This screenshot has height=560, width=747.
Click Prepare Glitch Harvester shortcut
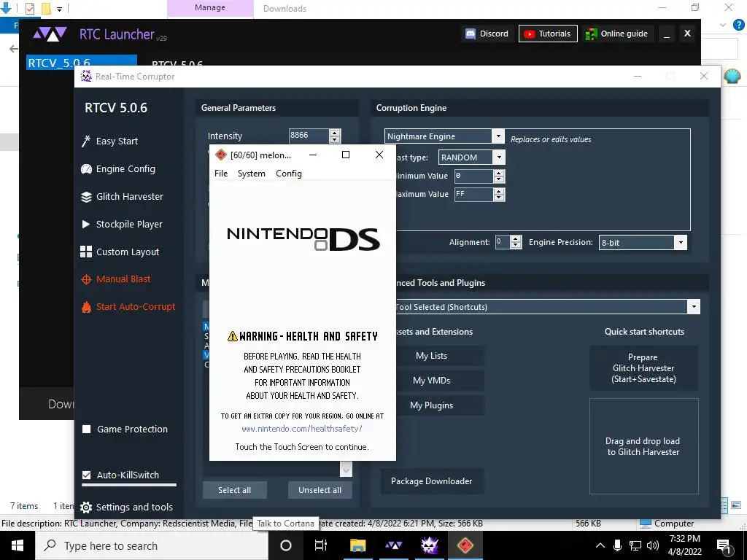[643, 368]
